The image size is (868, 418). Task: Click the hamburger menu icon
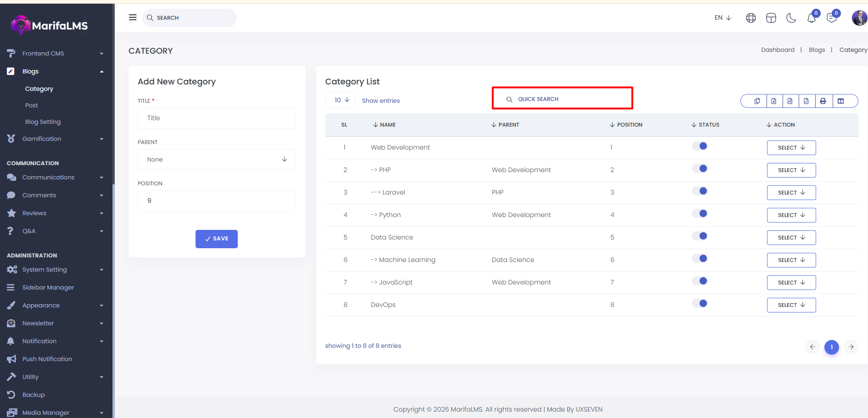point(133,17)
